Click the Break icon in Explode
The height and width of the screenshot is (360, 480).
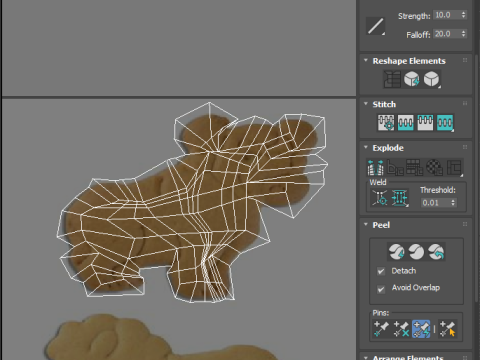coord(376,167)
